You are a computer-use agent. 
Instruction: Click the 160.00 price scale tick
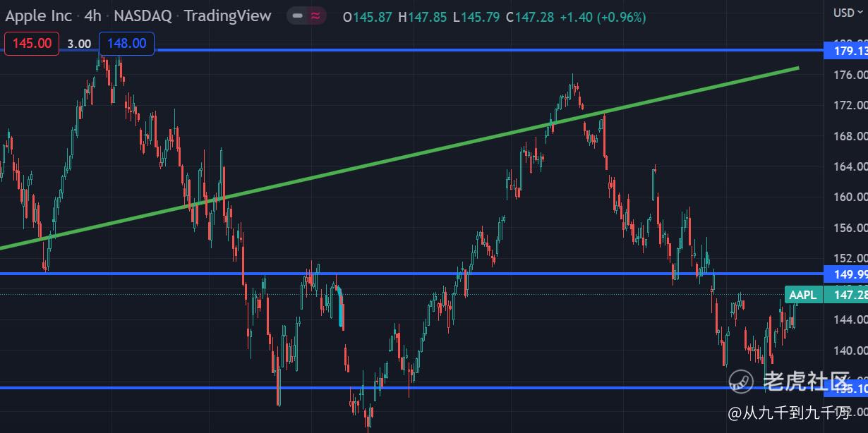pyautogui.click(x=850, y=197)
